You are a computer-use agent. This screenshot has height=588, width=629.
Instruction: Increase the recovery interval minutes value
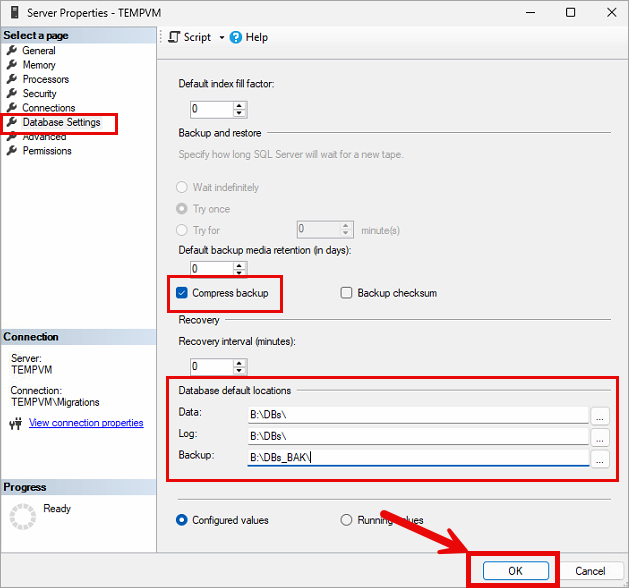[x=239, y=362]
